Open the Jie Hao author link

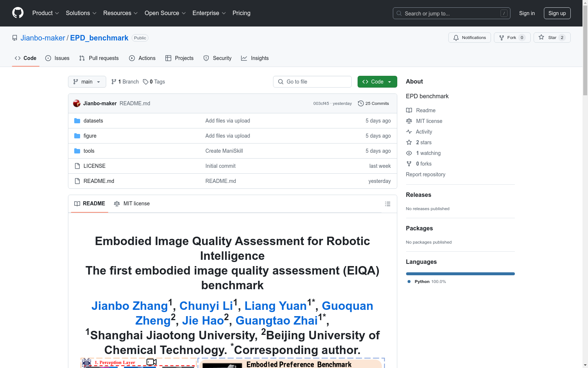pyautogui.click(x=203, y=321)
